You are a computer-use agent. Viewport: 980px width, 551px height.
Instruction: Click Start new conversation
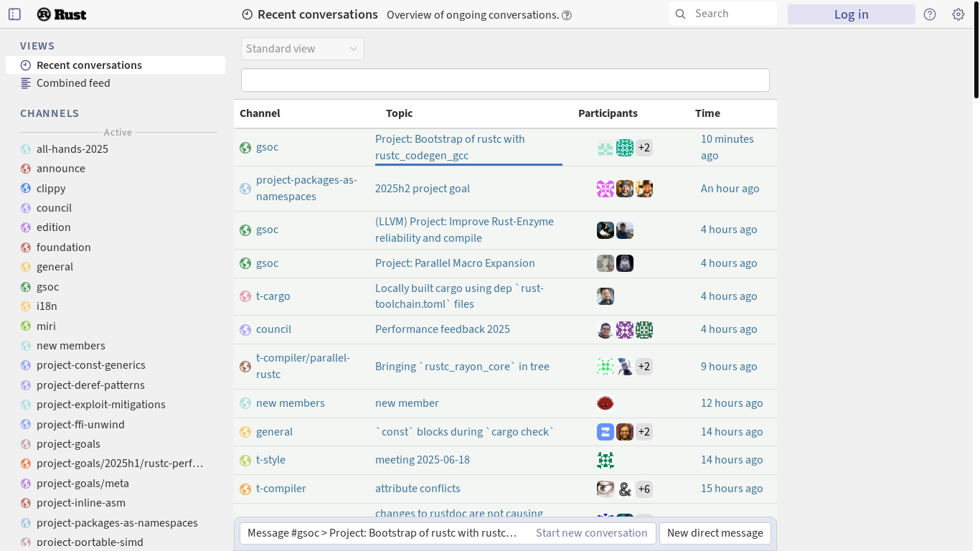tap(592, 533)
